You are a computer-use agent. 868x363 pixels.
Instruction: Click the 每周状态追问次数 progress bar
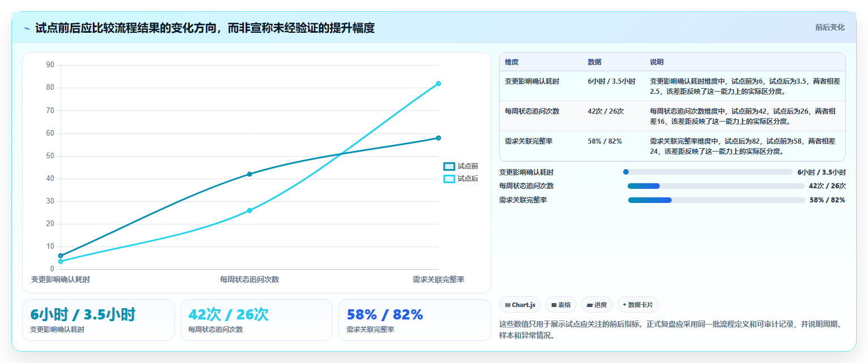click(716, 186)
